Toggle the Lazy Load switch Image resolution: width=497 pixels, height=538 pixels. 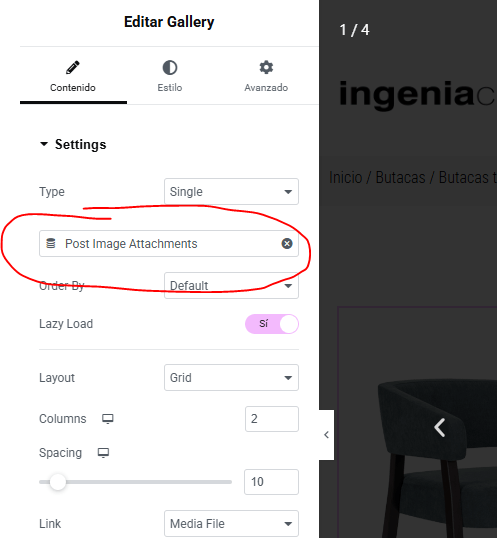tap(272, 324)
